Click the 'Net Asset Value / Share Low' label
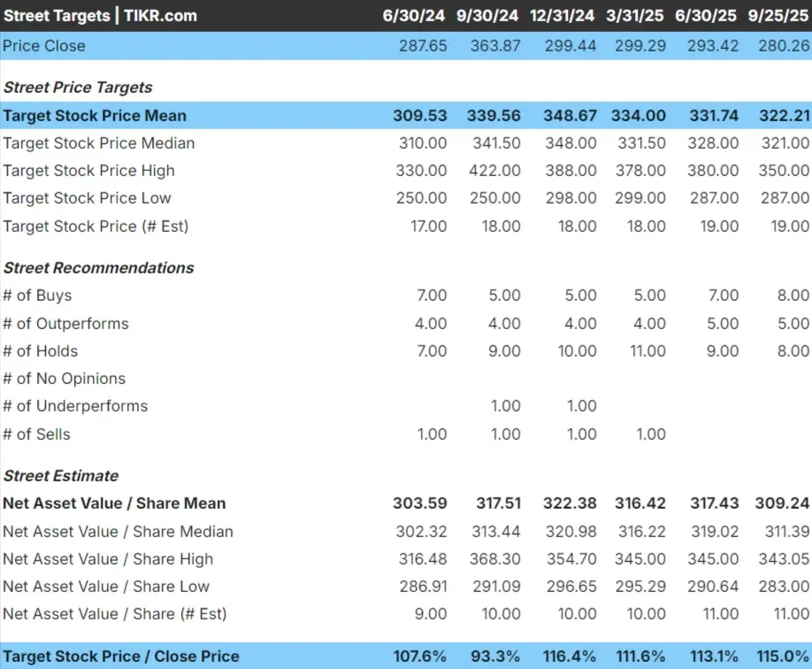The width and height of the screenshot is (812, 669). click(x=106, y=587)
